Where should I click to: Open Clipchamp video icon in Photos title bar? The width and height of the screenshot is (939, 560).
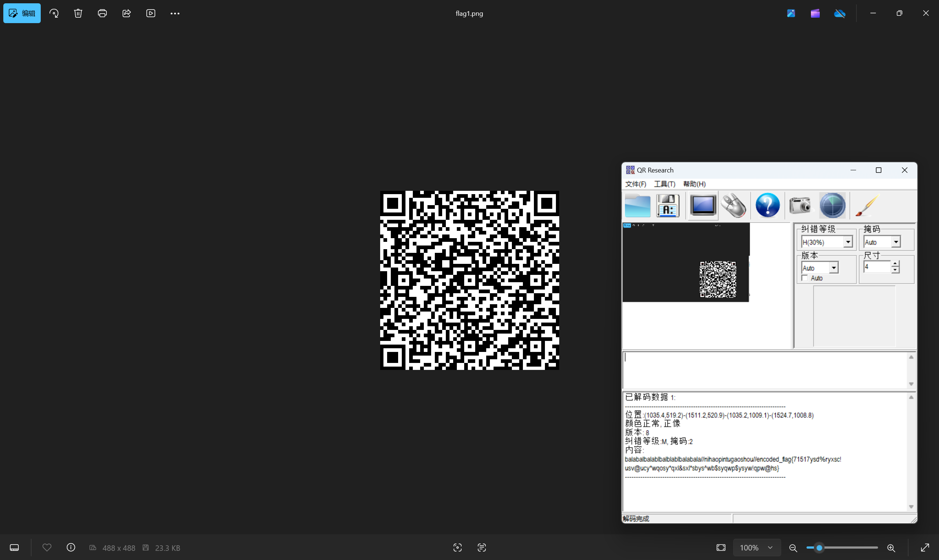tap(815, 13)
